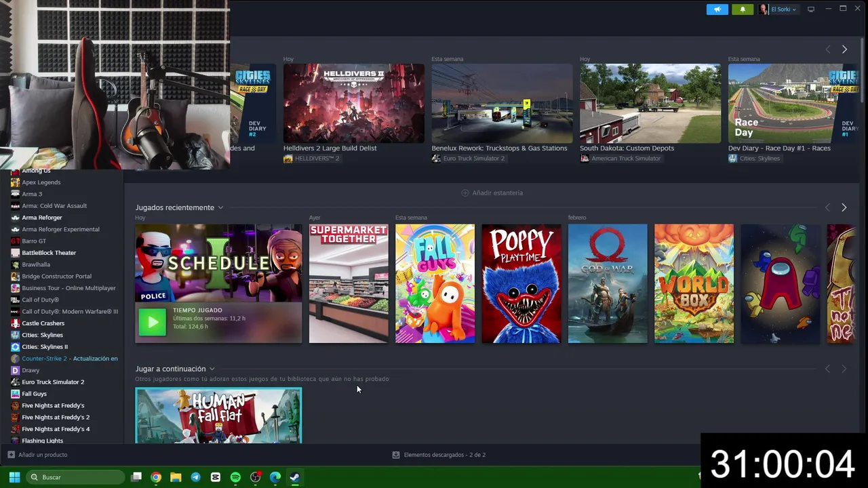Screen dimensions: 868x488
Task: Open Windows Start menu
Action: (x=14, y=477)
